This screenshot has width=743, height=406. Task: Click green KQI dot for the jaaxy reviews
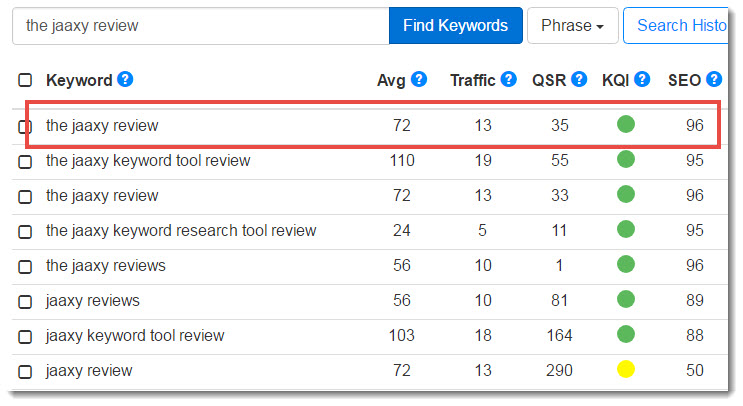pyautogui.click(x=626, y=264)
